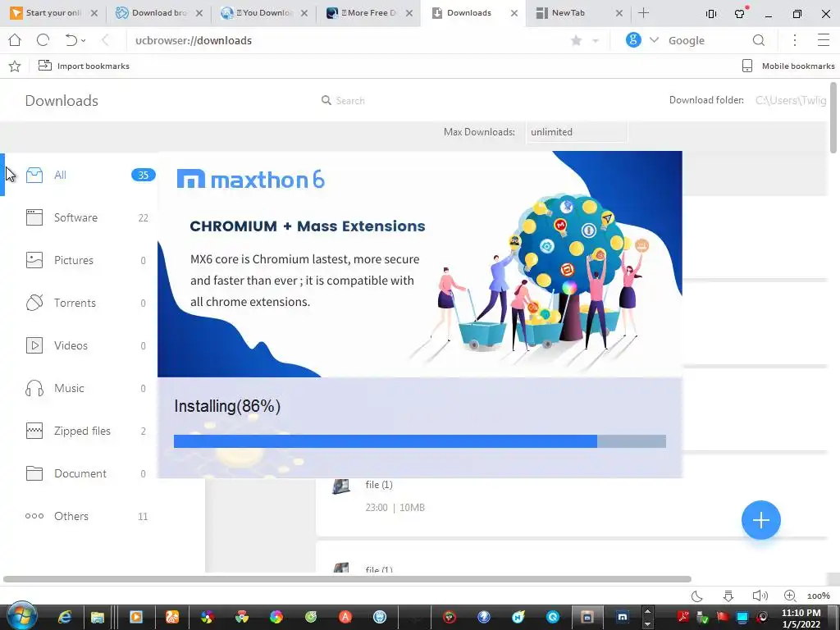Open the Max Downloads unlimited dropdown
840x630 pixels.
pos(577,132)
